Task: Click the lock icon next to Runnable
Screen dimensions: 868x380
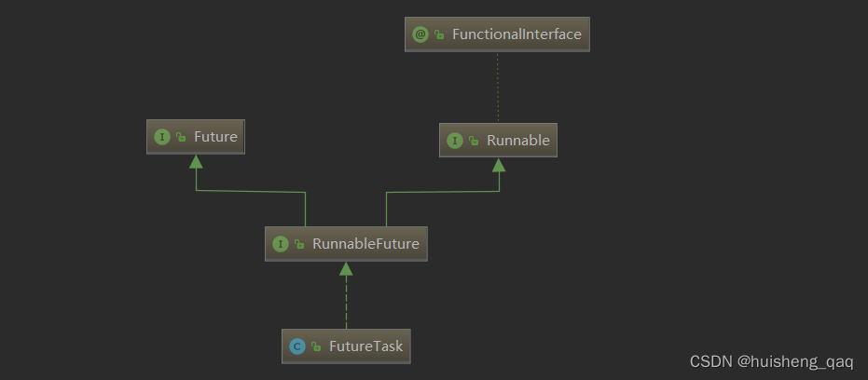Action: pyautogui.click(x=474, y=142)
